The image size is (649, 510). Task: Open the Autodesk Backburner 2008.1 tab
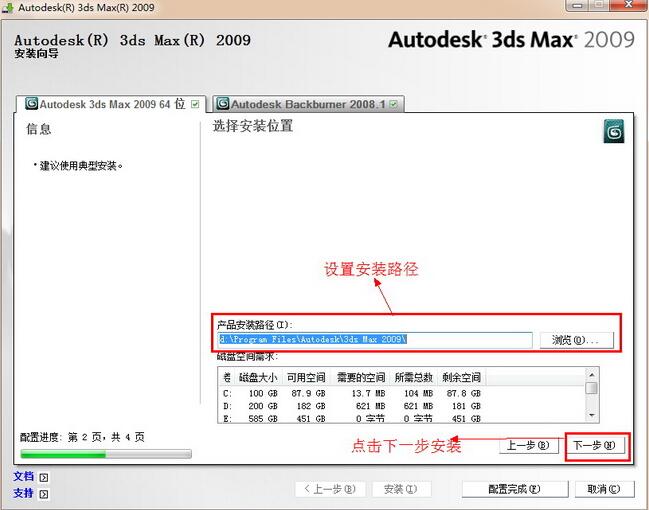tap(308, 104)
